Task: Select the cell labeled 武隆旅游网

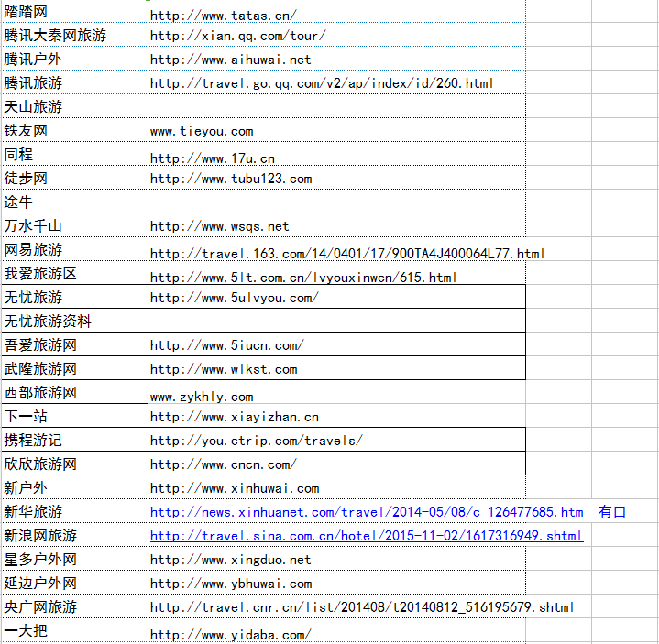Action: pos(75,368)
